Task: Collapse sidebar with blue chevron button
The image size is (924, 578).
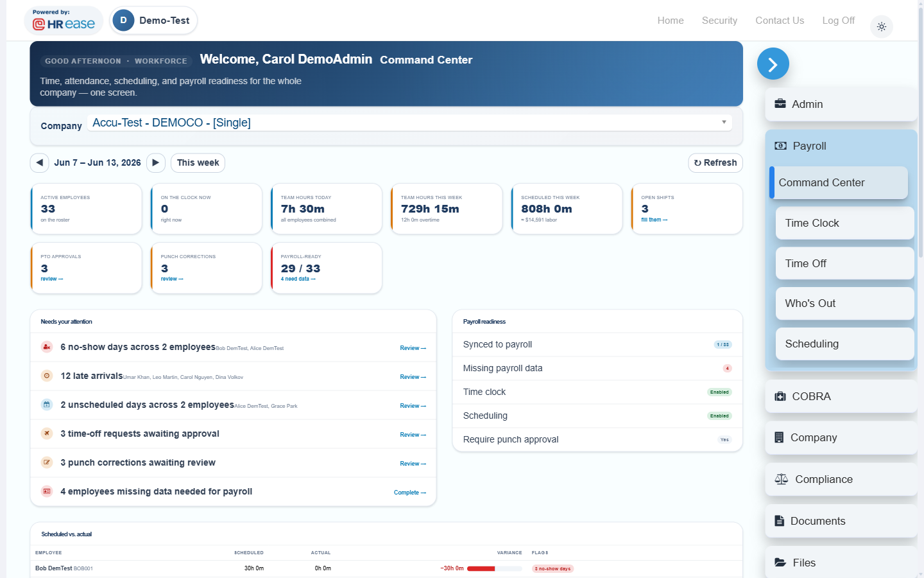Action: tap(773, 64)
